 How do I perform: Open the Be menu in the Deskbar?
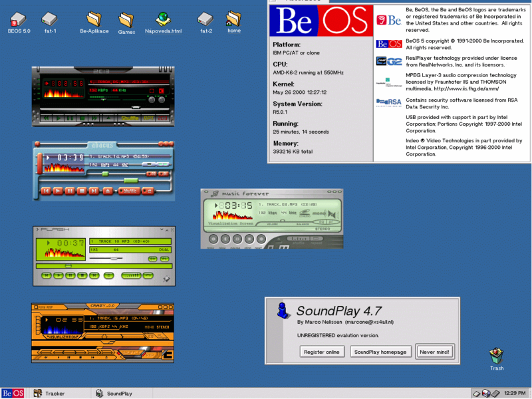pos(13,392)
